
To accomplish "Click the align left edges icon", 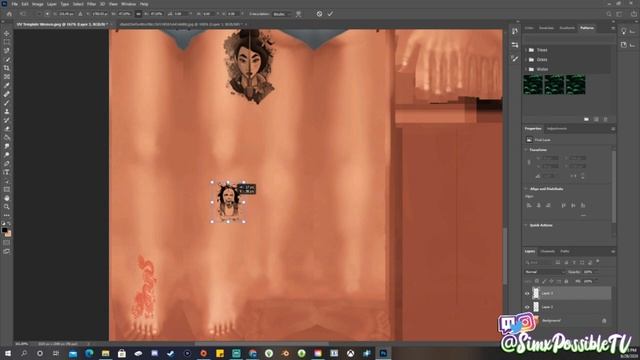I will pos(529,205).
